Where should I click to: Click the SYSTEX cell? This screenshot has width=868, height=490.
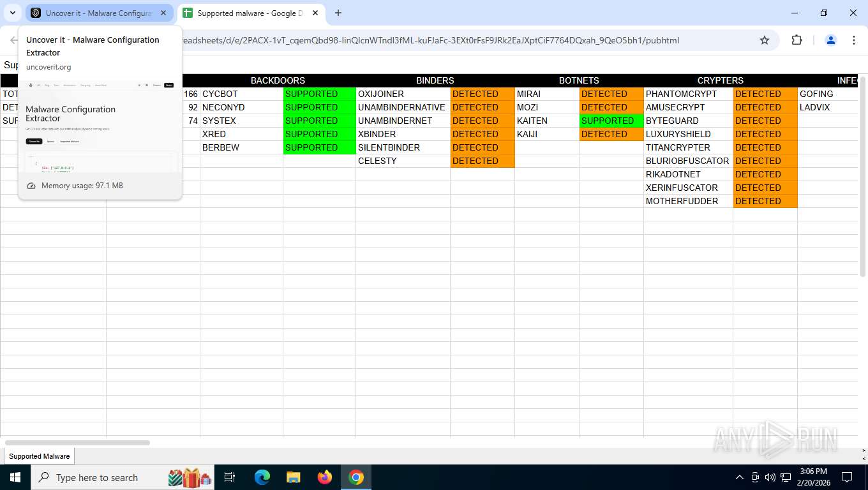pyautogui.click(x=242, y=121)
